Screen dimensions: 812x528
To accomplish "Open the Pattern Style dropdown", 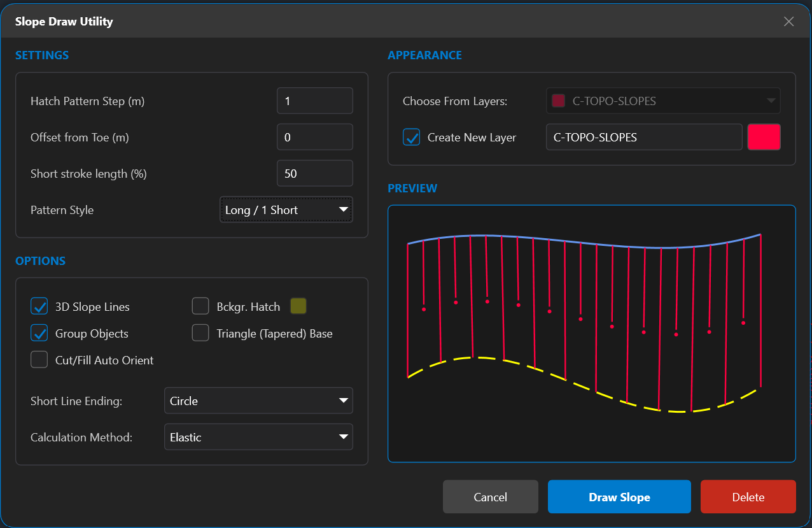I will [286, 210].
